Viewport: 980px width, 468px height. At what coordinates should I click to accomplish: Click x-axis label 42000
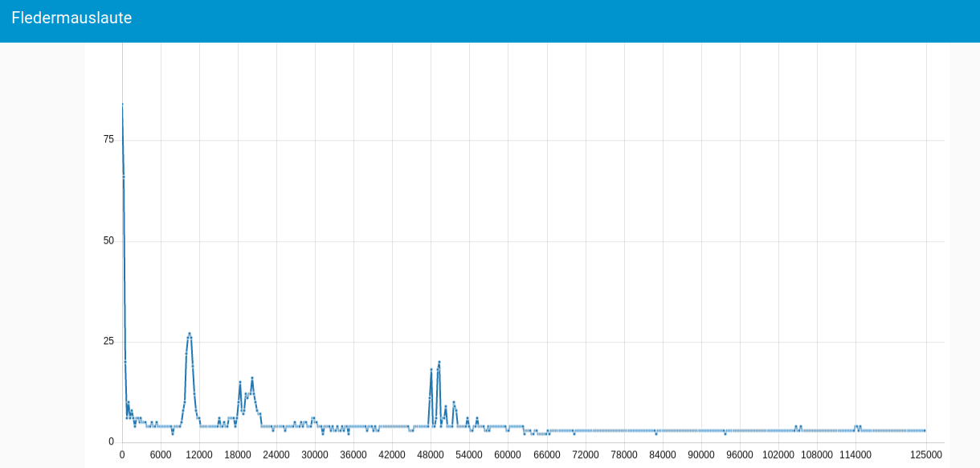392,455
